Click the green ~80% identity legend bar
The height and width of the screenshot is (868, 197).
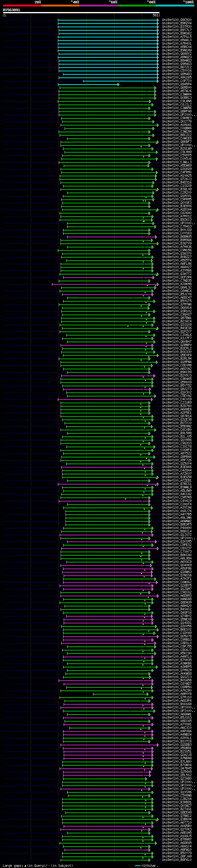point(137,6)
